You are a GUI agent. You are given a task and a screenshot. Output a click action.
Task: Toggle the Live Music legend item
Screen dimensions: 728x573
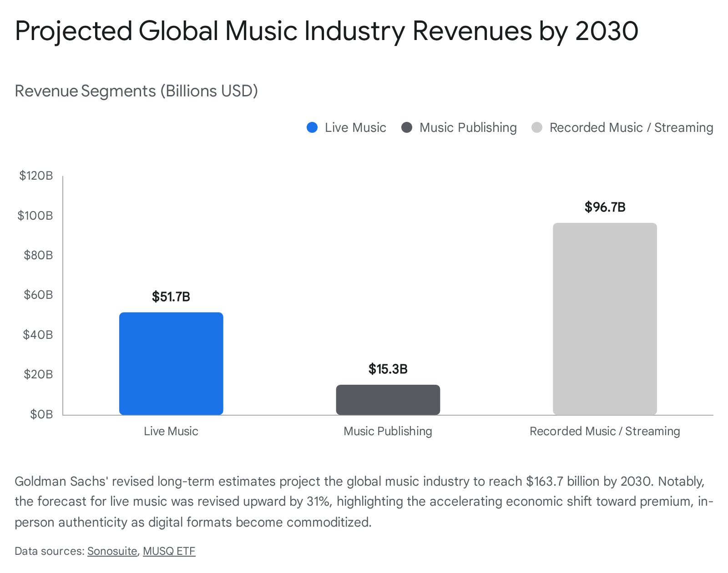pyautogui.click(x=346, y=128)
